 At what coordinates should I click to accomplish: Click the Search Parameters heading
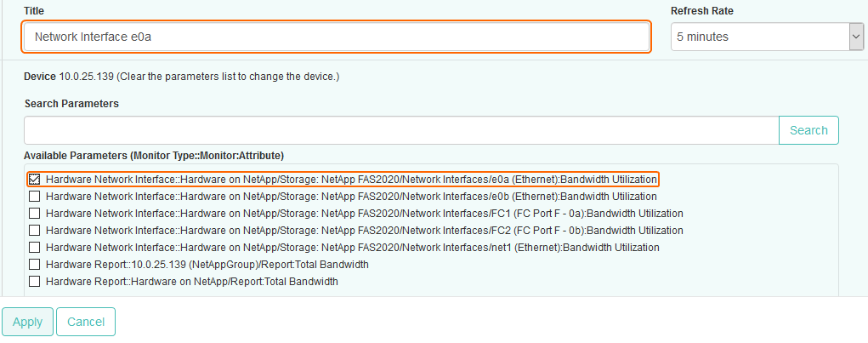click(x=71, y=104)
